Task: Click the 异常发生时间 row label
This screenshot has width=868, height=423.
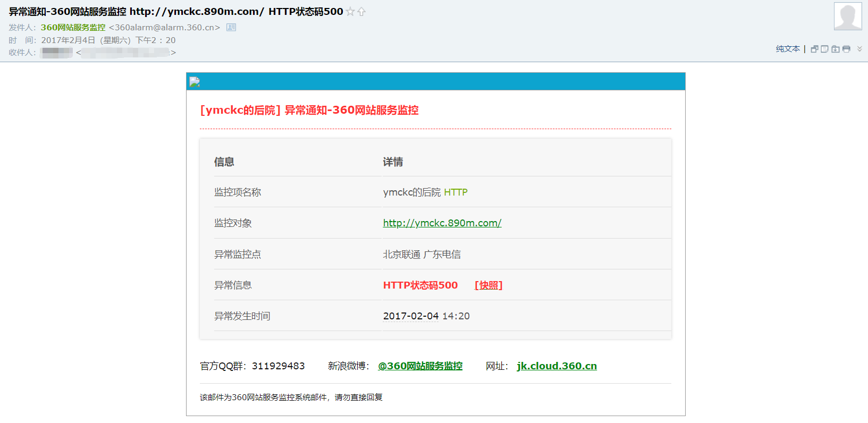Action: (242, 316)
